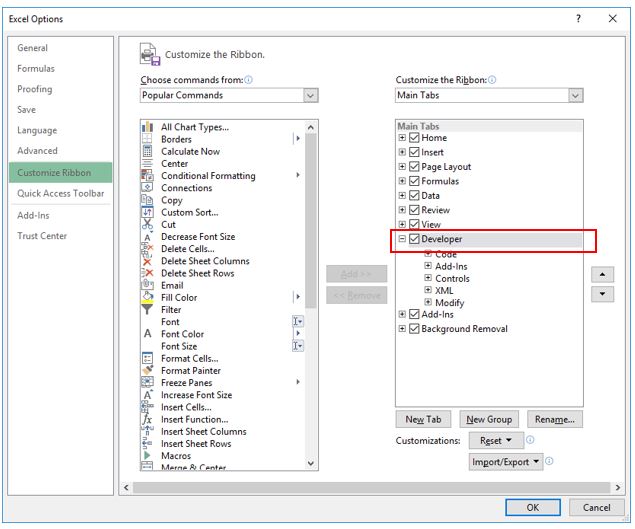Open the Quick Access Toolbar category

pos(61,193)
